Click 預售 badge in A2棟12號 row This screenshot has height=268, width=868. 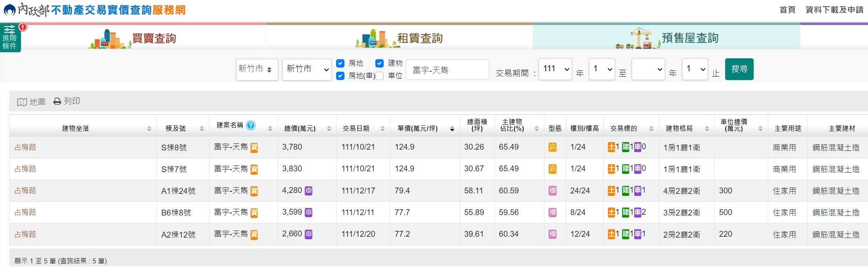point(254,235)
